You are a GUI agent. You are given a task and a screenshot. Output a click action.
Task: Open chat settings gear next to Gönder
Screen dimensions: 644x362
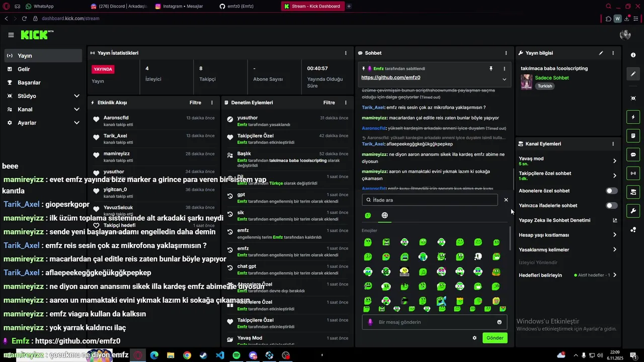[x=474, y=338]
